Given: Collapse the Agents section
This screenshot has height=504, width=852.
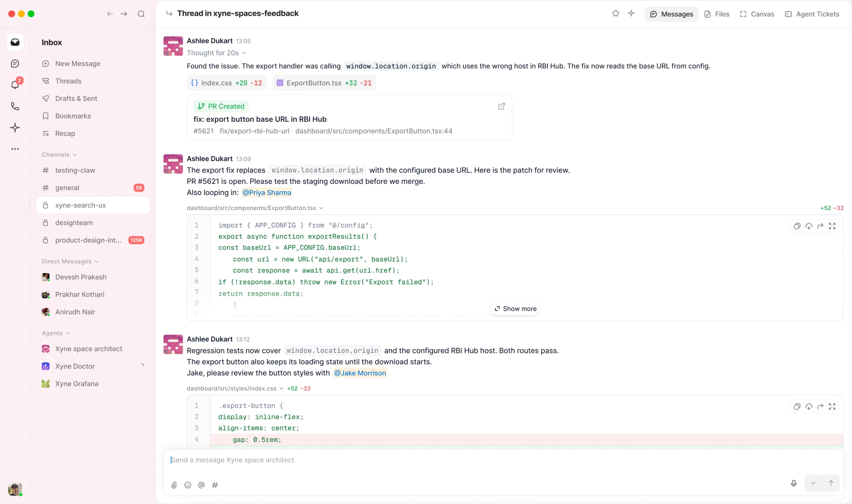Looking at the screenshot, I should 56,333.
